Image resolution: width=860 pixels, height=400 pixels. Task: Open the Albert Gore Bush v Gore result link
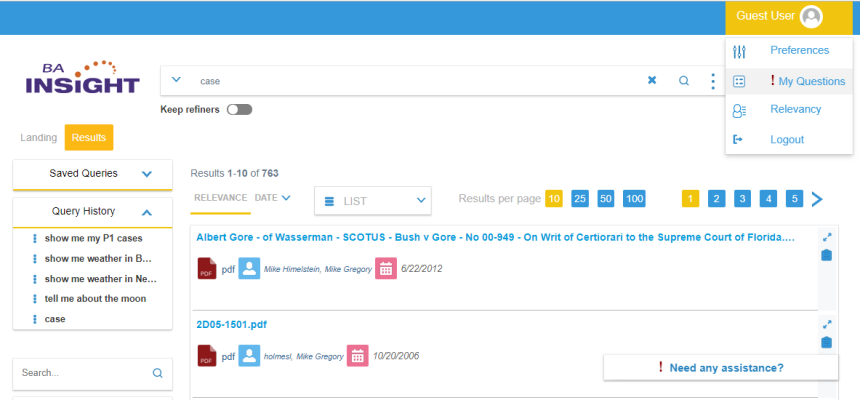tap(495, 238)
